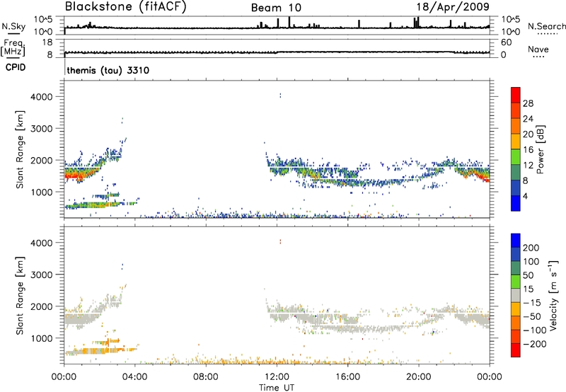Click the 'Time UT' axis label
The image size is (566, 392).
277,388
